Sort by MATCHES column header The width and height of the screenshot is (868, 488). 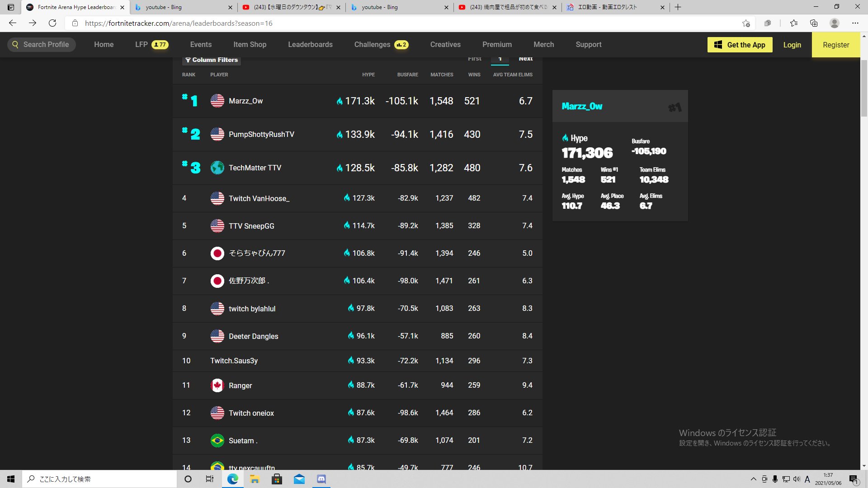tap(442, 75)
